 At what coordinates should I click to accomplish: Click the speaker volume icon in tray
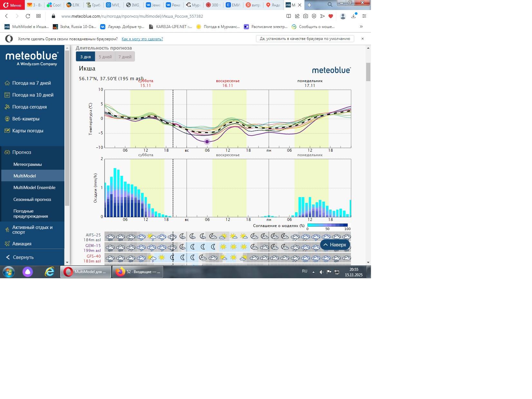(321, 272)
